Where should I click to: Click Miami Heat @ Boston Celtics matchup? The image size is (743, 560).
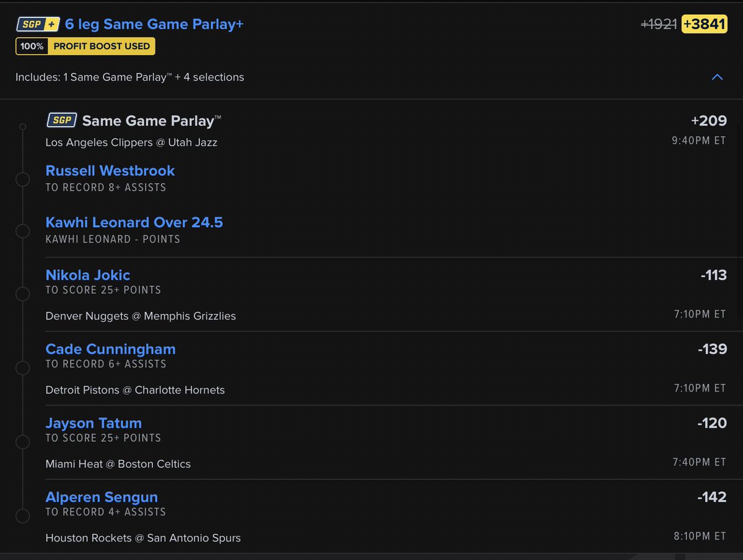point(118,464)
